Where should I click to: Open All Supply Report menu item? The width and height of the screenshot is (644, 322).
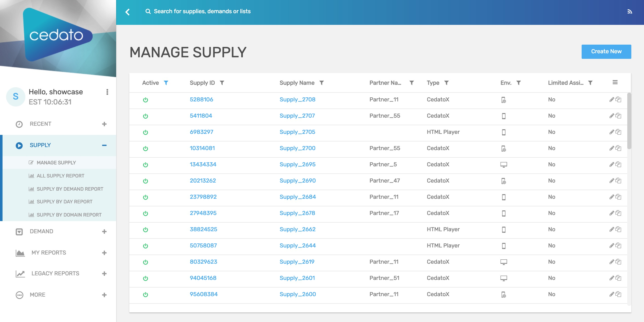60,176
